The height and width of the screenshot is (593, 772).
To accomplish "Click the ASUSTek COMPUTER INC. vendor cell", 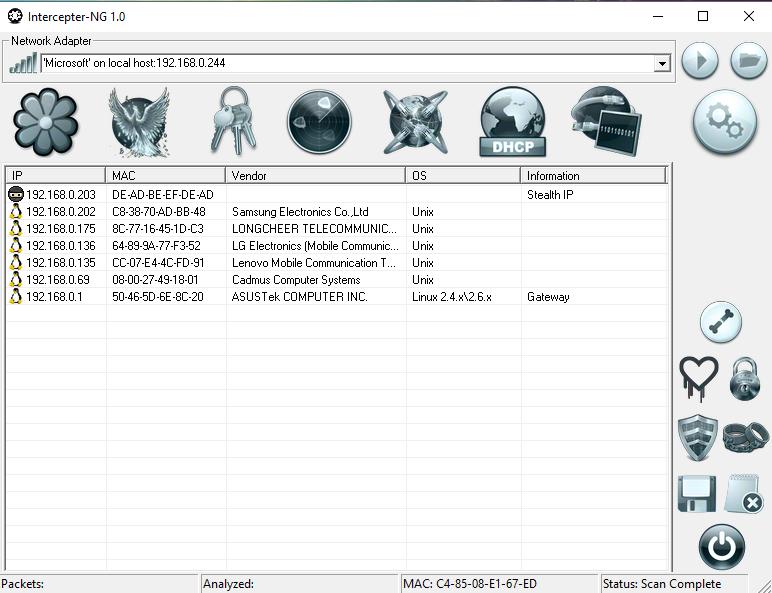I will pyautogui.click(x=299, y=297).
